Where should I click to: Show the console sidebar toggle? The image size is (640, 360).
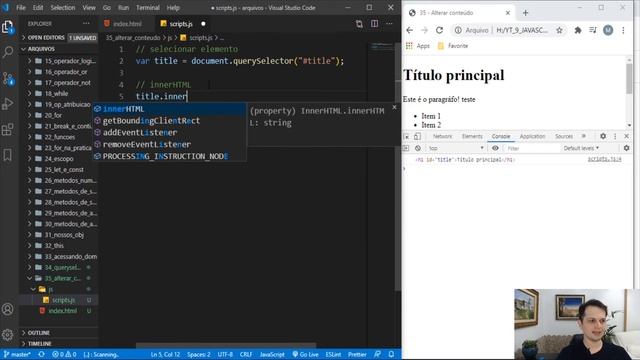coord(406,148)
